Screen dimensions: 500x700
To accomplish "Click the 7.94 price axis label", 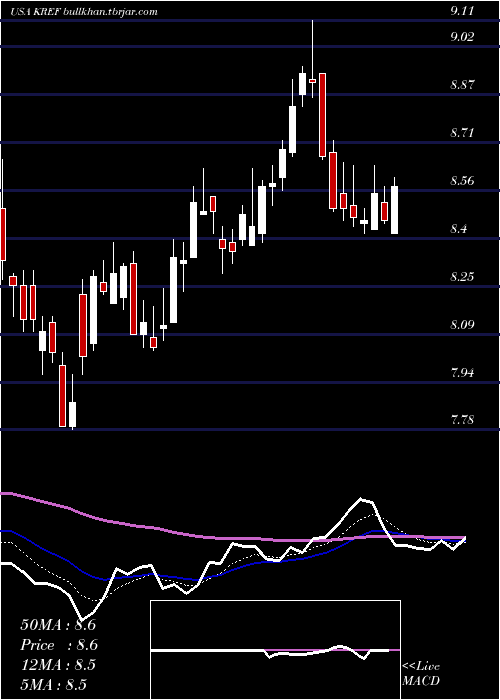I will (x=462, y=372).
